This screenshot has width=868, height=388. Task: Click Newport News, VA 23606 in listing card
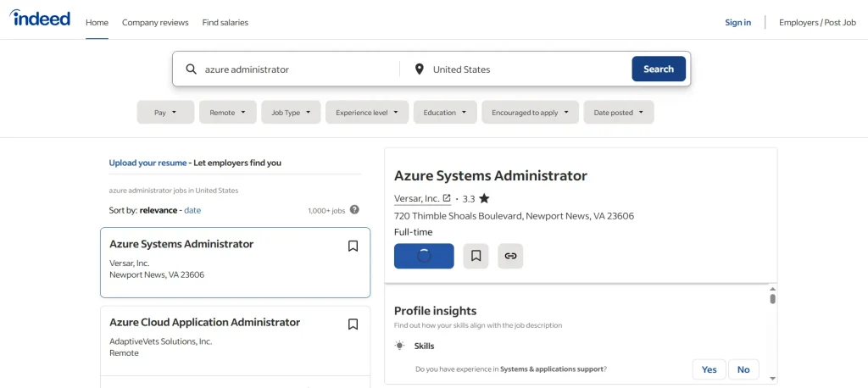pyautogui.click(x=157, y=274)
